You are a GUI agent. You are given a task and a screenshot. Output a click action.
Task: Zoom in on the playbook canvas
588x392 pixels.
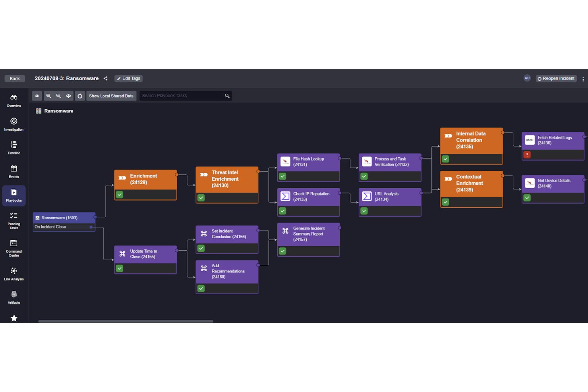pyautogui.click(x=48, y=96)
